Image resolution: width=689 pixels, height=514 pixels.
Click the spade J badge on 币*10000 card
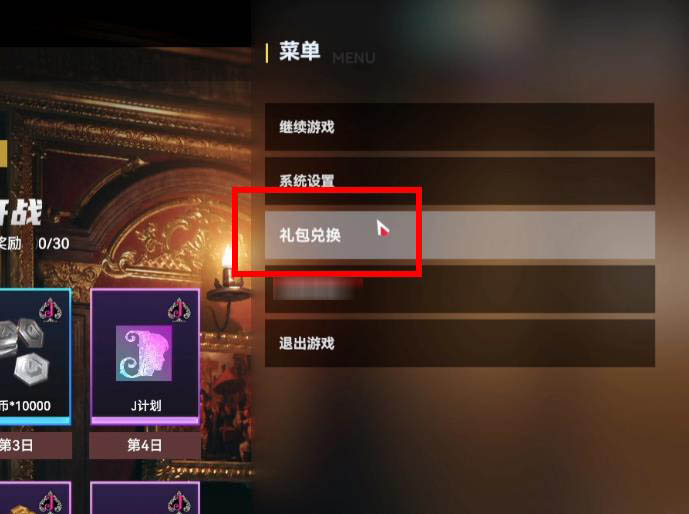(50, 310)
